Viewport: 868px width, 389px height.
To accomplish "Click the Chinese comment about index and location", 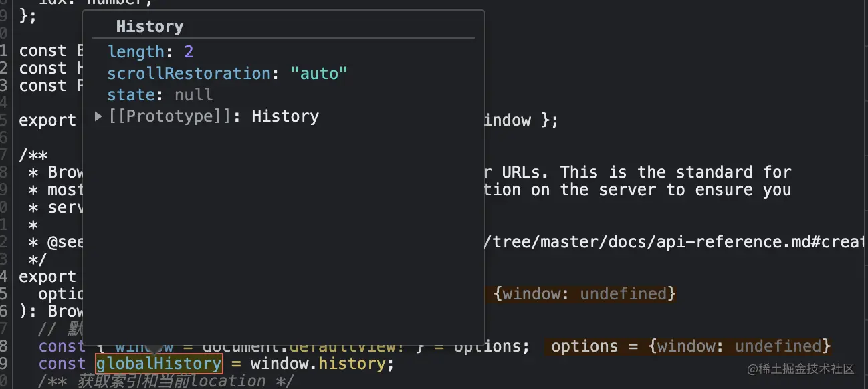I will point(166,381).
